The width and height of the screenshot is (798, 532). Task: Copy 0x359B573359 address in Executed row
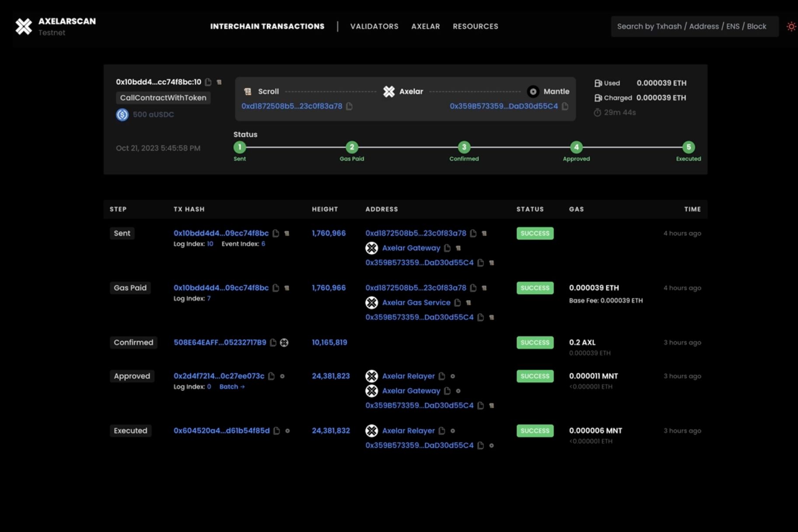coord(481,446)
